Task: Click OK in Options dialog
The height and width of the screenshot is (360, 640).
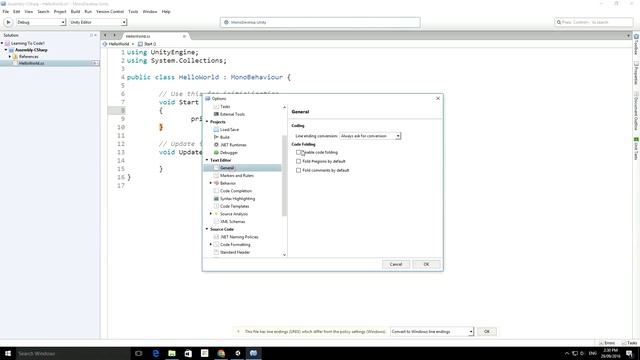Action: [426, 264]
